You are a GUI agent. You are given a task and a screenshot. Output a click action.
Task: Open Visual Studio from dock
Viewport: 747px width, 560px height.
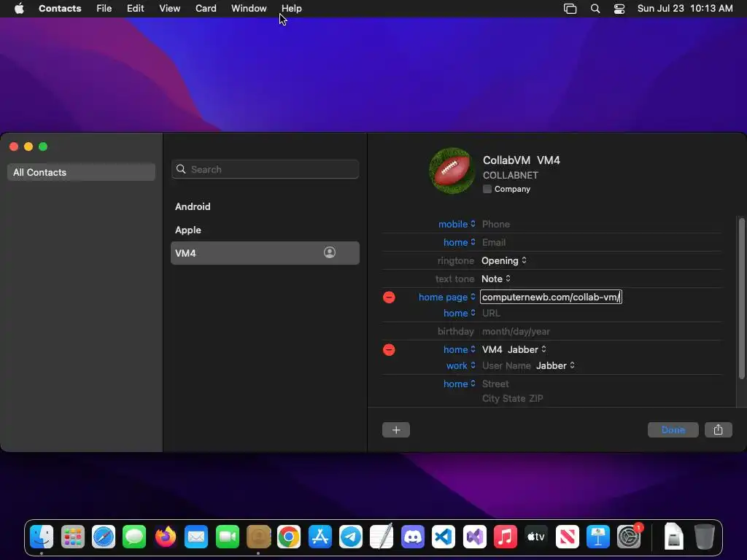click(x=474, y=537)
